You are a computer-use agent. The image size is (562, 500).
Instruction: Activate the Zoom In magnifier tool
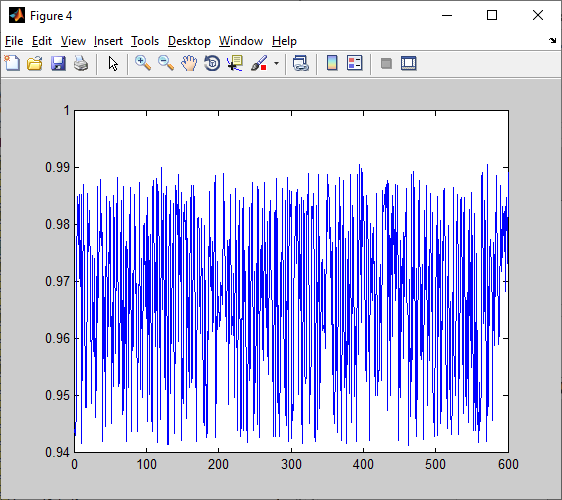tap(143, 63)
